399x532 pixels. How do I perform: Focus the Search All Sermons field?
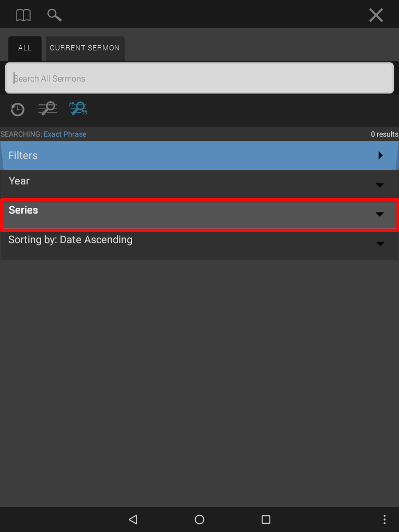199,78
